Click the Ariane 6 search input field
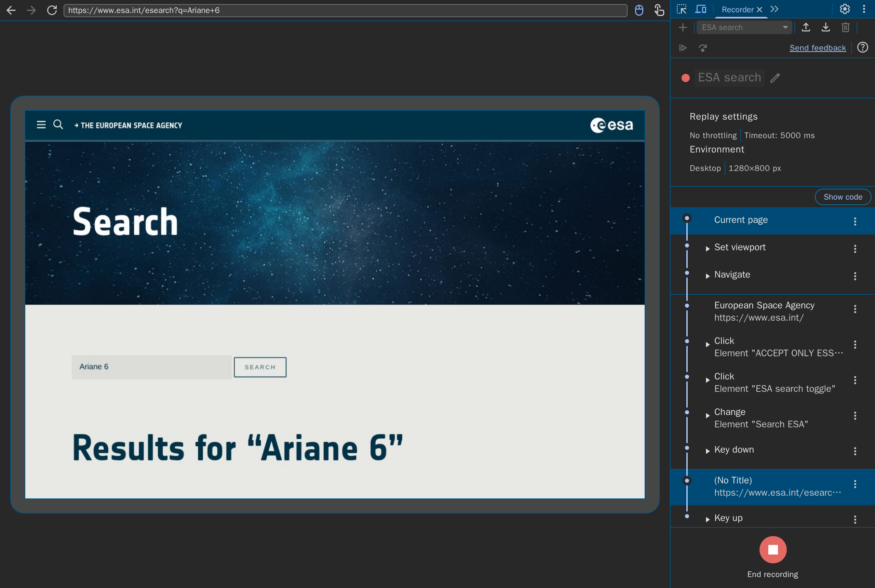 pos(152,367)
